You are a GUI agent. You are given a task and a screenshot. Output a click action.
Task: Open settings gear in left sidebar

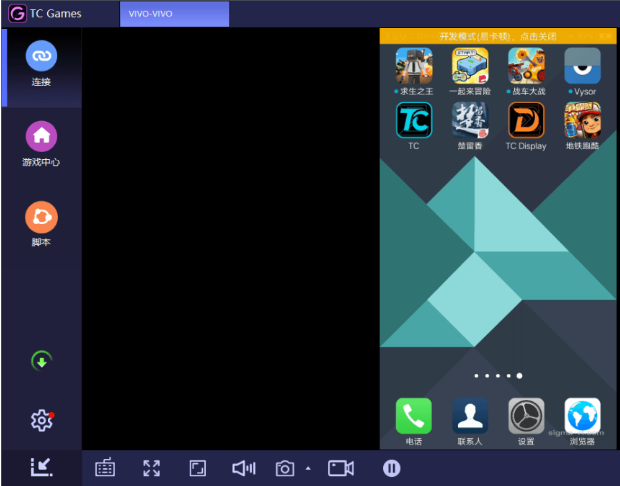point(41,421)
